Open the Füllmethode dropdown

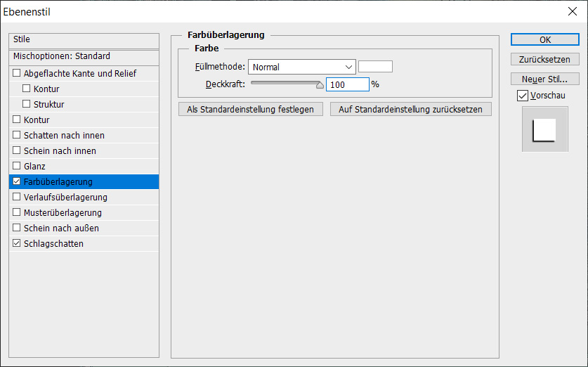point(302,67)
